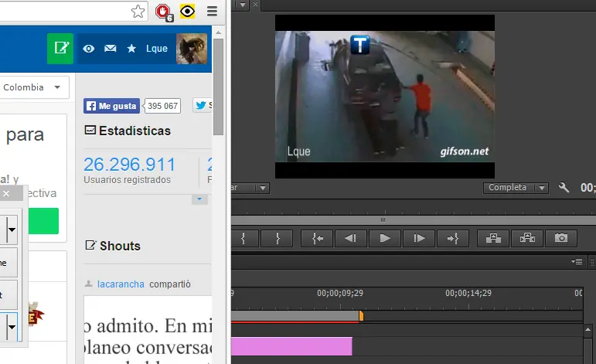Screen dimensions: 596x364
Task: Open the lacarancha user link
Action: pos(121,284)
